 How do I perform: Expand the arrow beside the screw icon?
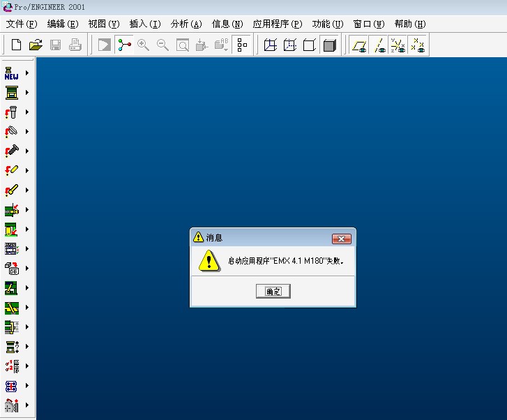click(x=27, y=151)
